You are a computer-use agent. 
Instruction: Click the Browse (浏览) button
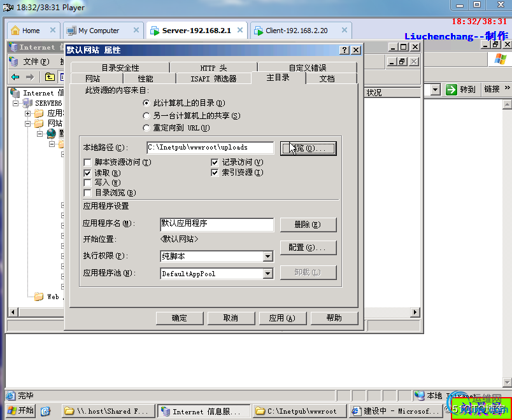click(x=308, y=148)
